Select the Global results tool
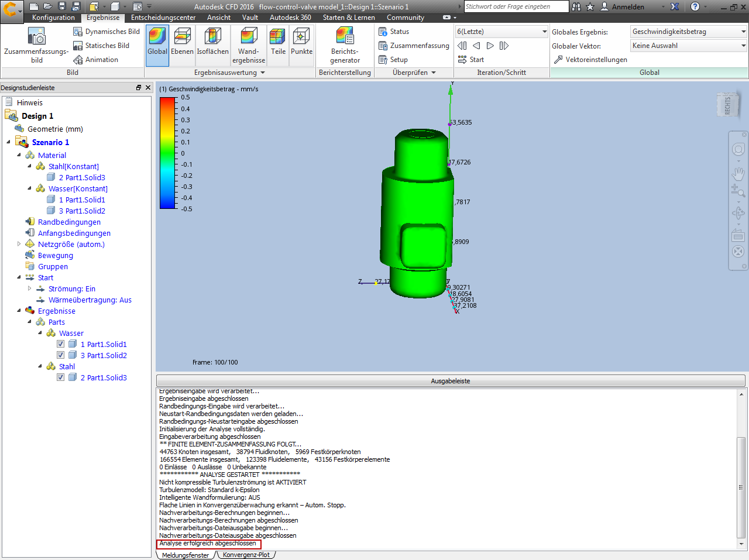The width and height of the screenshot is (749, 560). [157, 45]
